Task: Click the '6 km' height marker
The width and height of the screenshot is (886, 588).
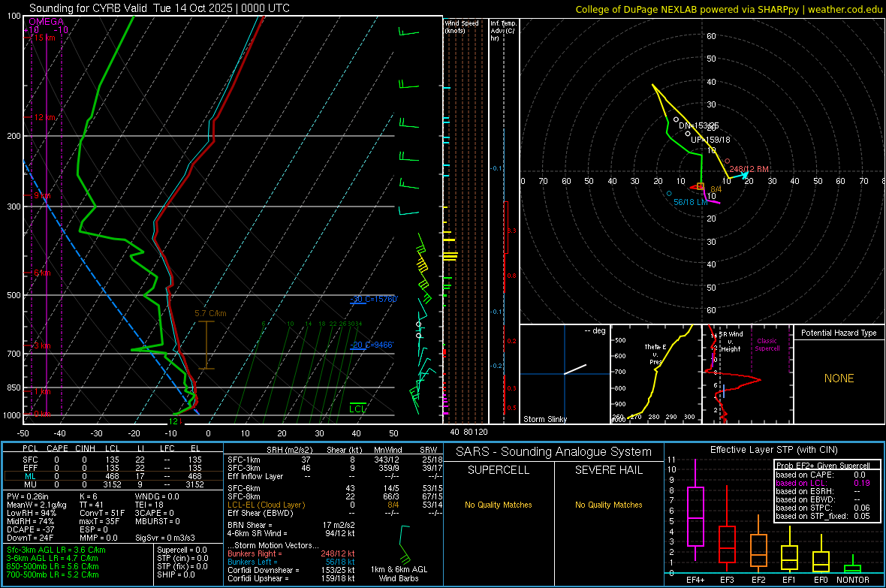Action: (43, 273)
